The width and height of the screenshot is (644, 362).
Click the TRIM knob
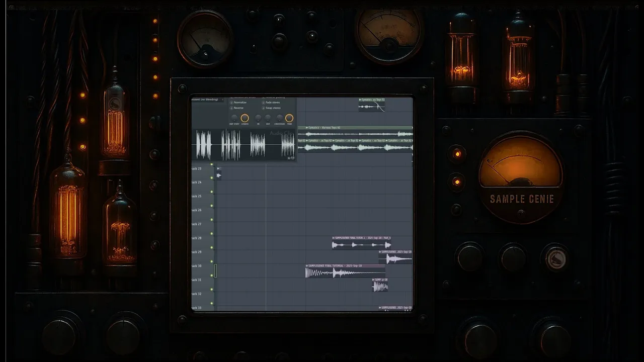tap(289, 118)
